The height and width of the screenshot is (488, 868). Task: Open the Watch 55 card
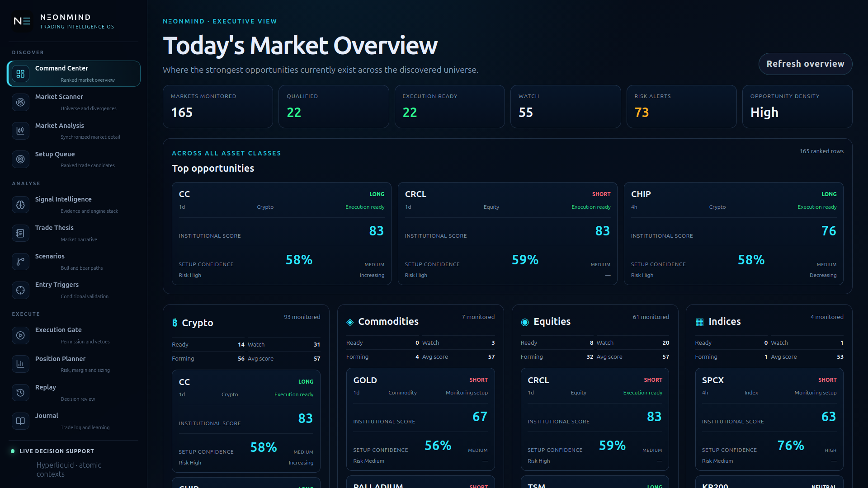[x=566, y=107]
